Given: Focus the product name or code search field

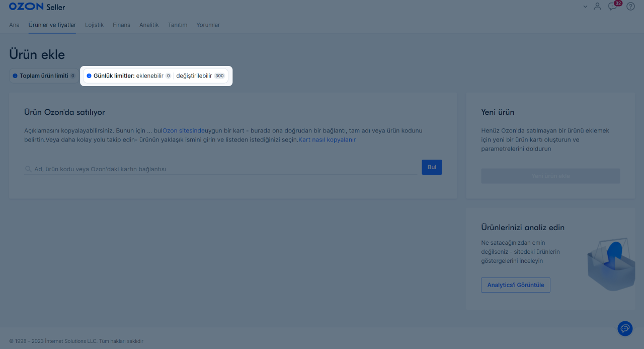Looking at the screenshot, I should point(220,169).
